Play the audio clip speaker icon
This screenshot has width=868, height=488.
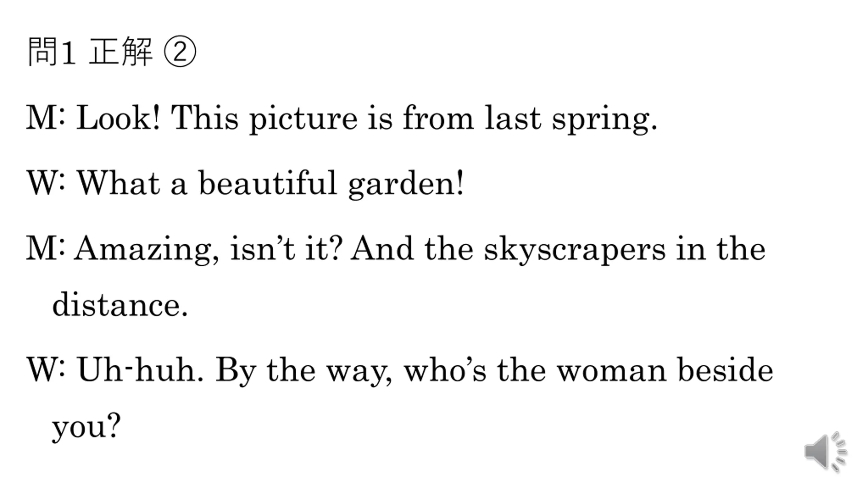(x=826, y=452)
